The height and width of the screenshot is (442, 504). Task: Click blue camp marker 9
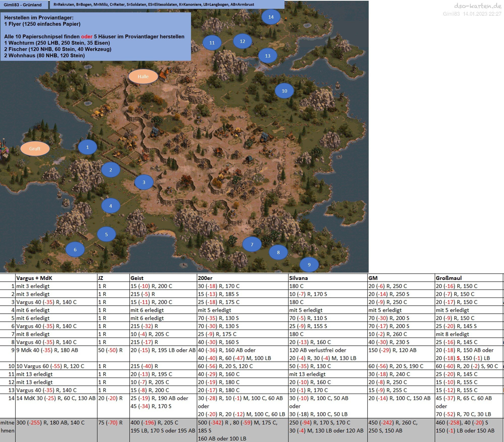pyautogui.click(x=309, y=265)
